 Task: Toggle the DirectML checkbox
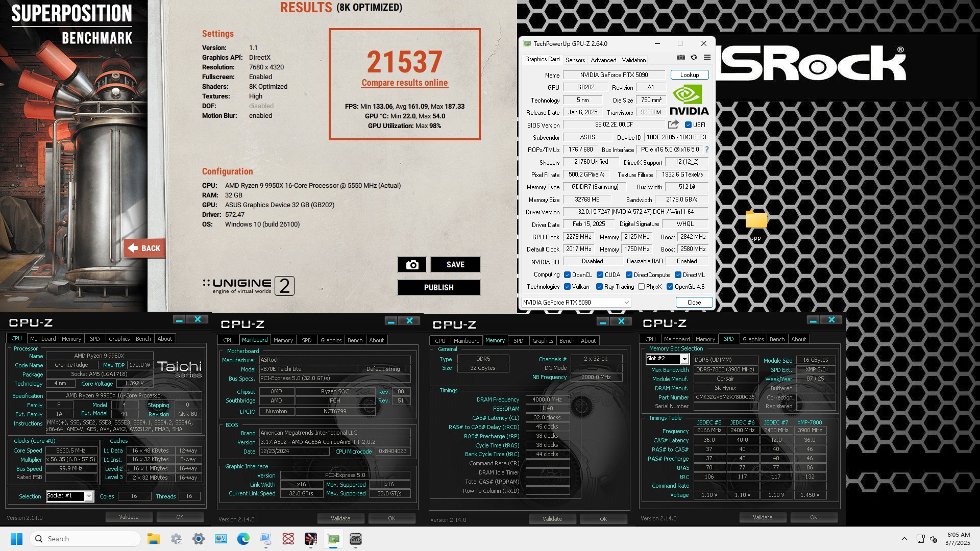678,275
